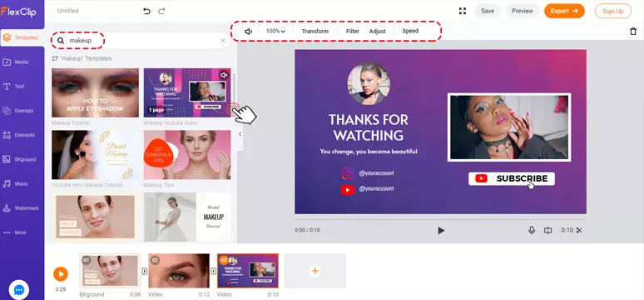This screenshot has height=300, width=644.
Task: Select Youtube Intro Makeup Tutorial template
Action: 96,155
